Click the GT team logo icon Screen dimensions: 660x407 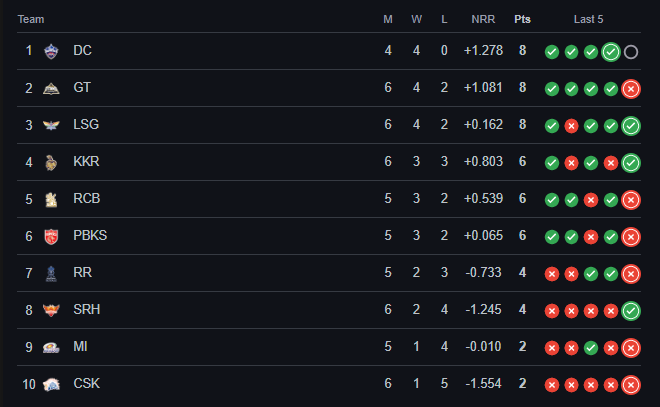pos(51,88)
